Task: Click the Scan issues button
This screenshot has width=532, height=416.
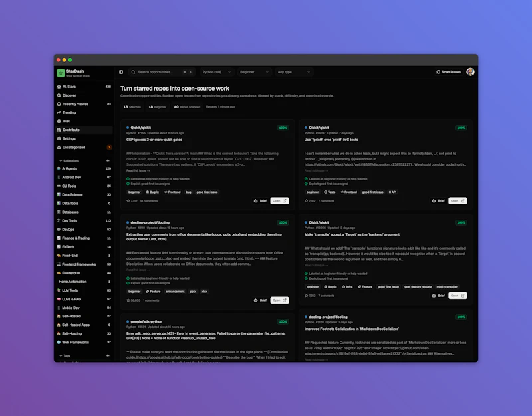Action: [448, 72]
